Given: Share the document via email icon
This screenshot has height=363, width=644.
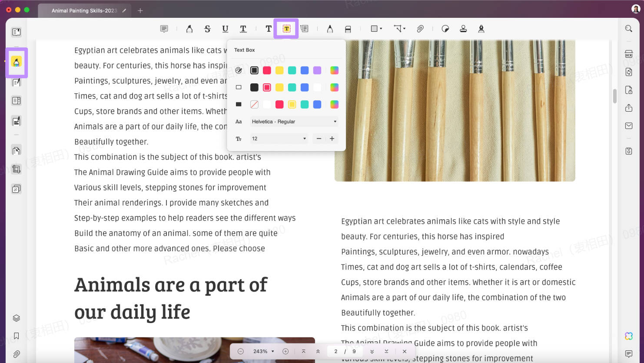Looking at the screenshot, I should [628, 125].
